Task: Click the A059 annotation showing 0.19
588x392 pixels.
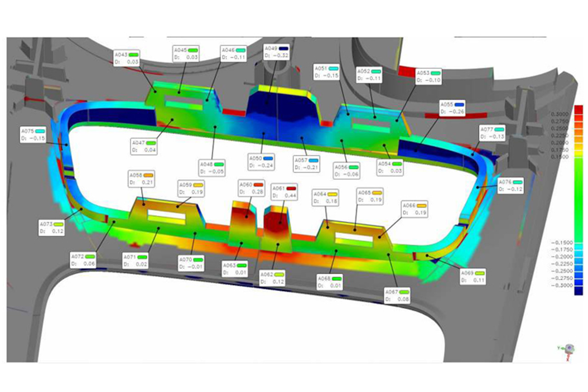Action: (x=190, y=188)
